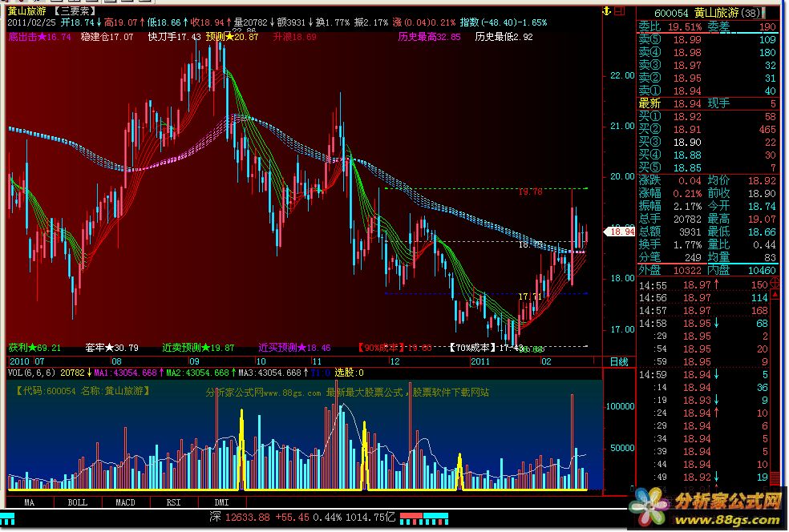Click the 09 month marker on the date axis
789x532 pixels.
click(x=194, y=361)
